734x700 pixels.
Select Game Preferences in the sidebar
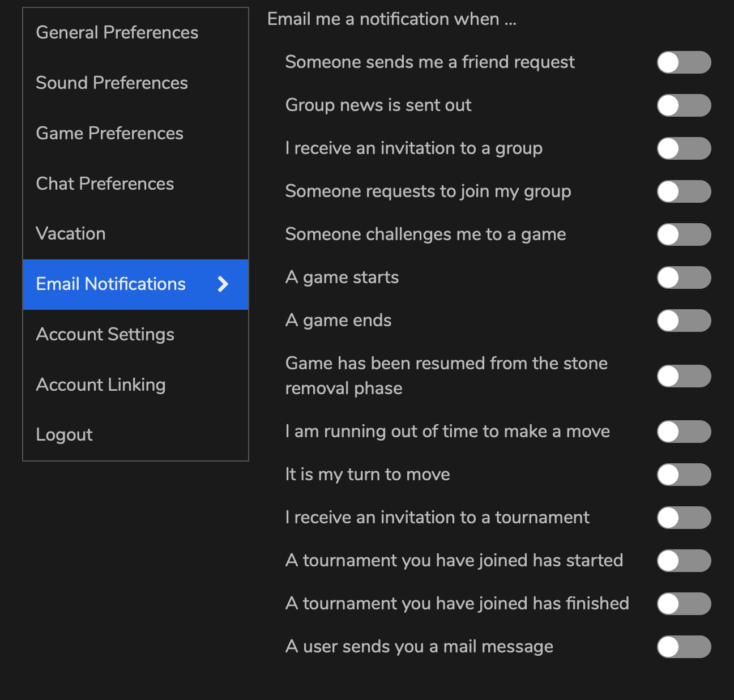point(110,134)
